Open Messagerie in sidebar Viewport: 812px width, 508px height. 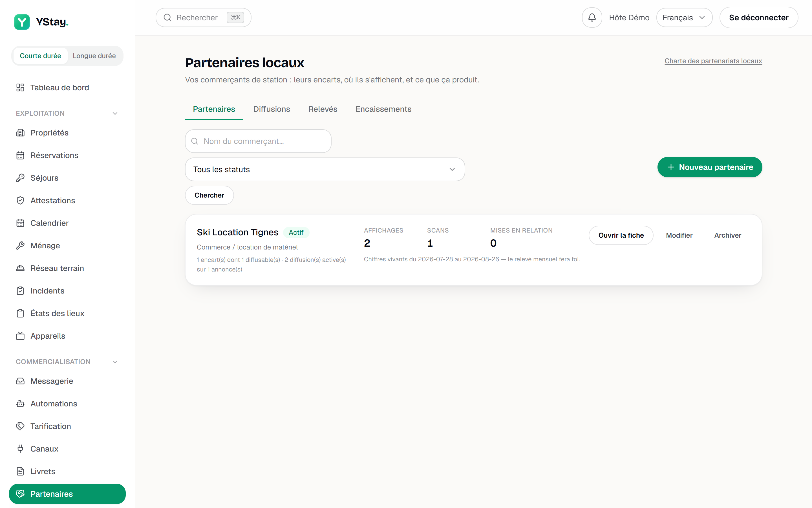coord(67,381)
